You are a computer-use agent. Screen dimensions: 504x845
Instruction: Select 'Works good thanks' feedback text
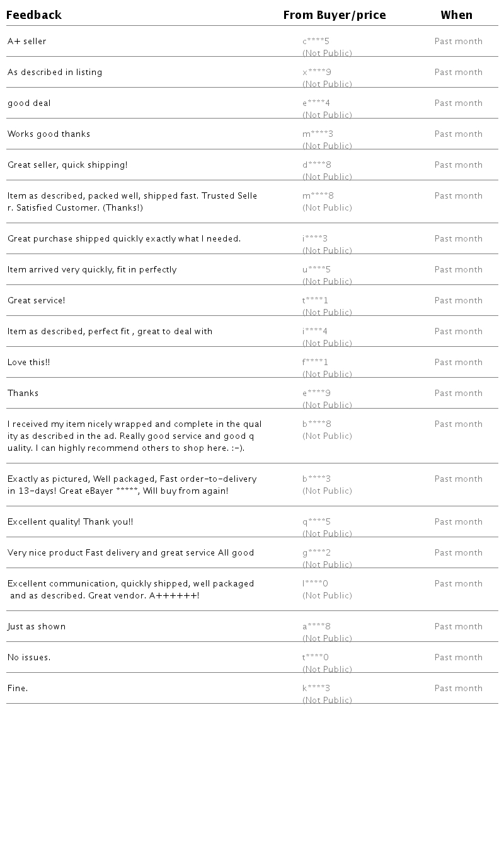tap(49, 134)
